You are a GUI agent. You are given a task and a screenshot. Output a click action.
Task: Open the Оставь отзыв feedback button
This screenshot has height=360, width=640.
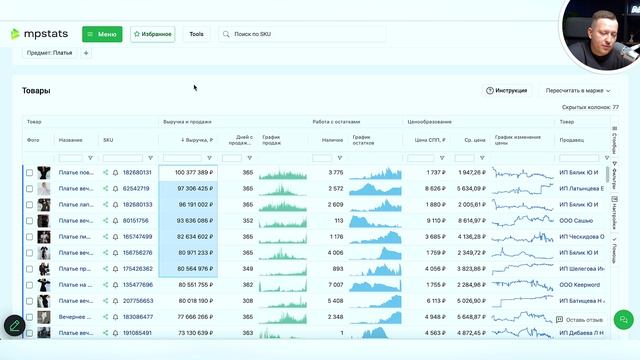pos(580,320)
